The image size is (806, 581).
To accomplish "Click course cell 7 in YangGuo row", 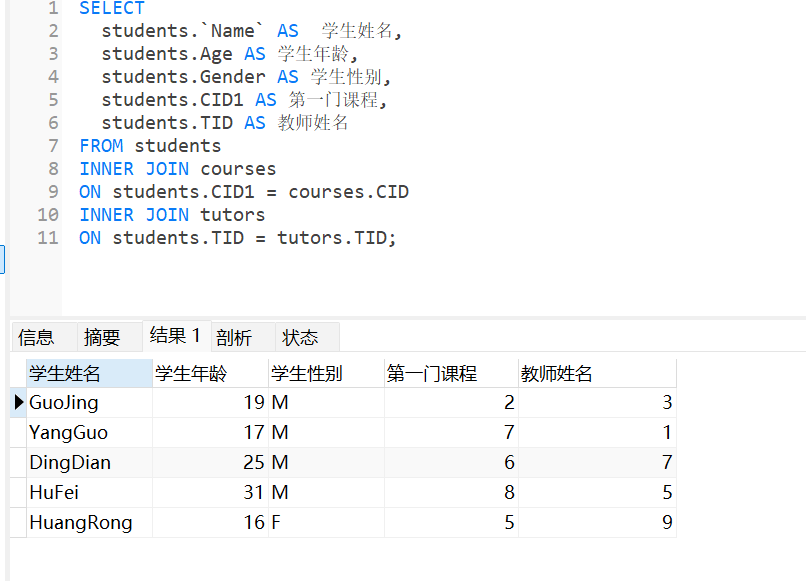I will pos(451,432).
